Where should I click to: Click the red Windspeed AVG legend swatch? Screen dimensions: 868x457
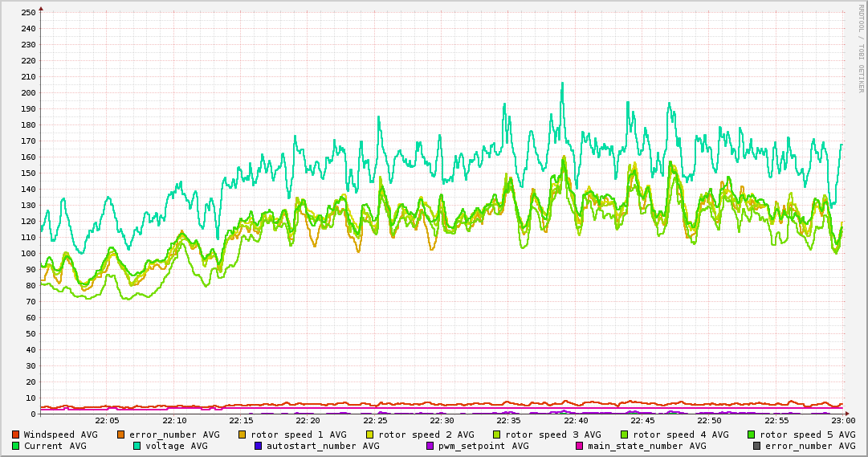tap(15, 435)
